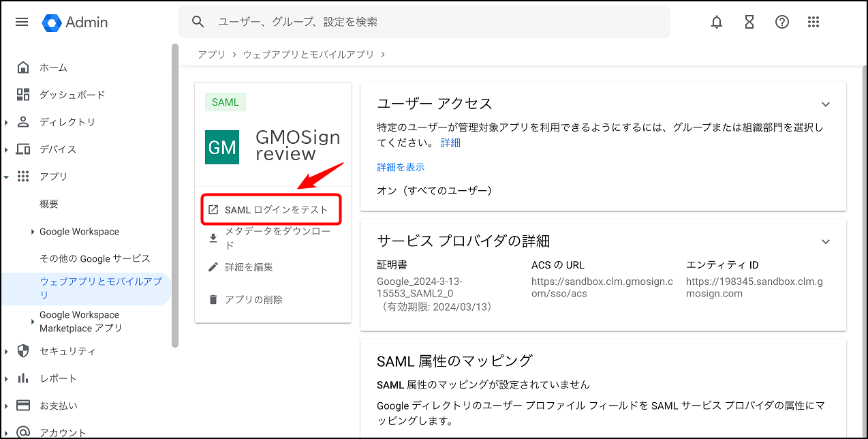This screenshot has height=439, width=868.
Task: Select ダッシュボード in the sidebar
Action: (x=72, y=95)
